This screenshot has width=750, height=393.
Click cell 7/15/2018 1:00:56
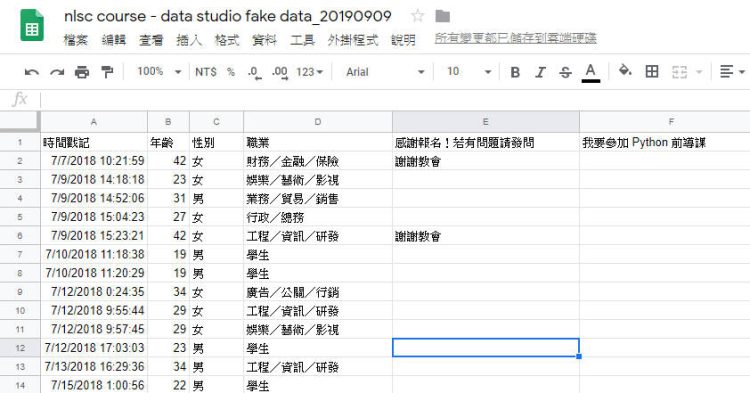(x=94, y=385)
